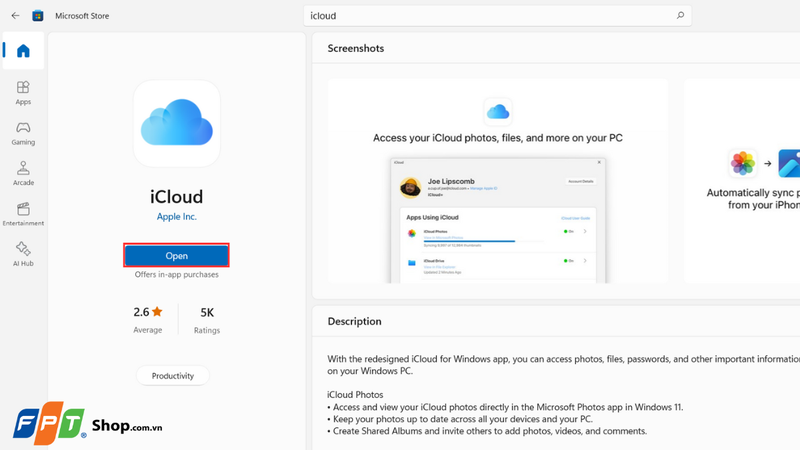Click the orange rating star
The width and height of the screenshot is (800, 450).
coord(157,311)
